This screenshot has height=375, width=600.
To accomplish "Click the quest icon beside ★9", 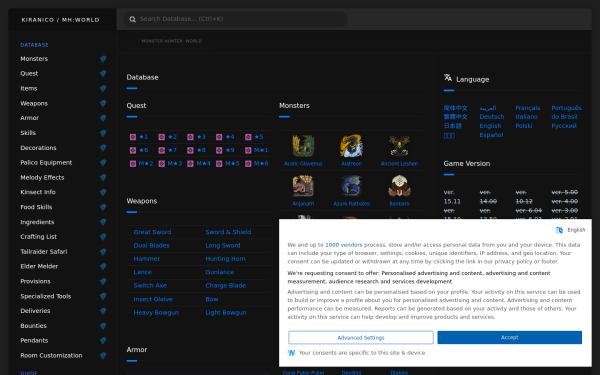I will tap(219, 150).
